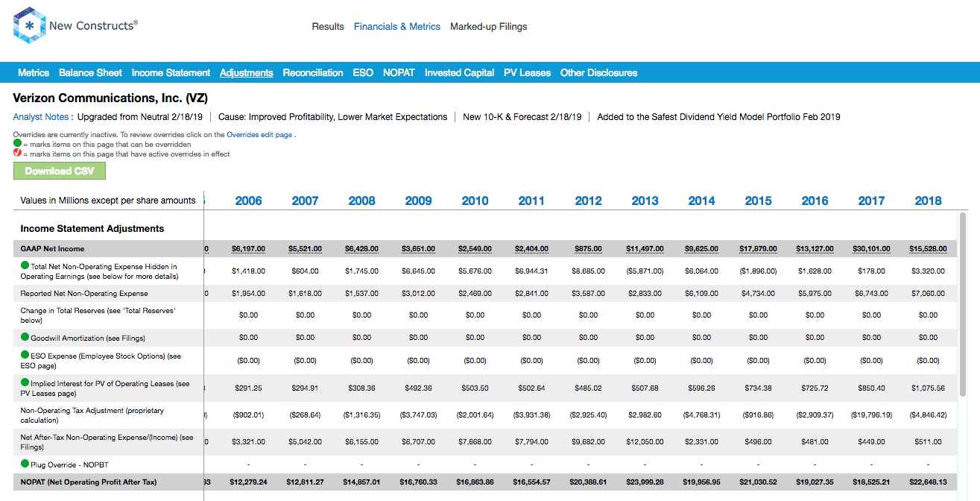Screen dimensions: 980x501
Task: Click Net After-Tax Non-Operating 2013 value $12,050.00
Action: [x=645, y=442]
